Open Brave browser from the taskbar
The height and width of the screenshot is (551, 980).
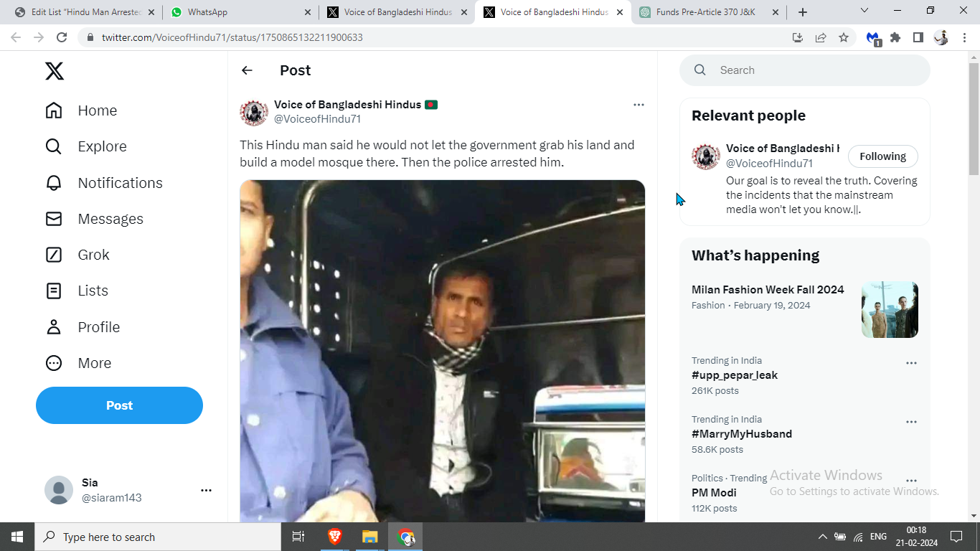(335, 537)
